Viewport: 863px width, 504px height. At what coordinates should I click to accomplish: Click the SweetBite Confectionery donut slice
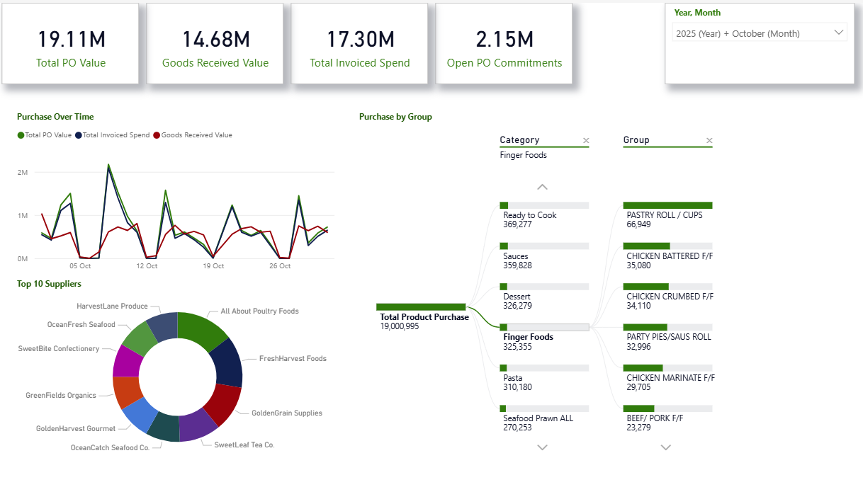click(x=126, y=360)
